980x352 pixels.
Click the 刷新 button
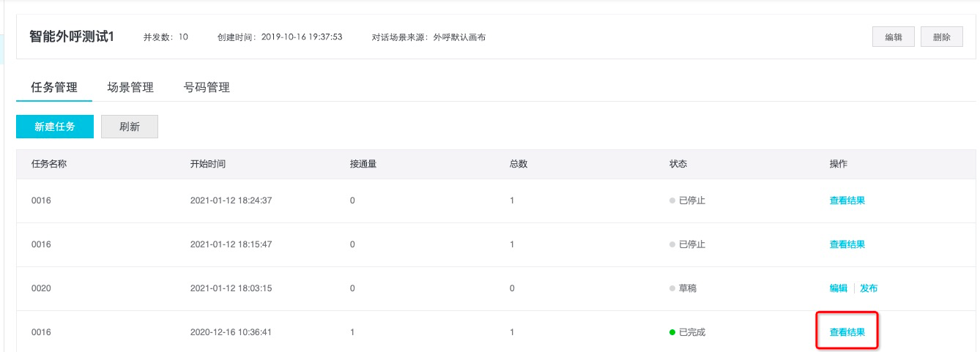click(x=130, y=127)
